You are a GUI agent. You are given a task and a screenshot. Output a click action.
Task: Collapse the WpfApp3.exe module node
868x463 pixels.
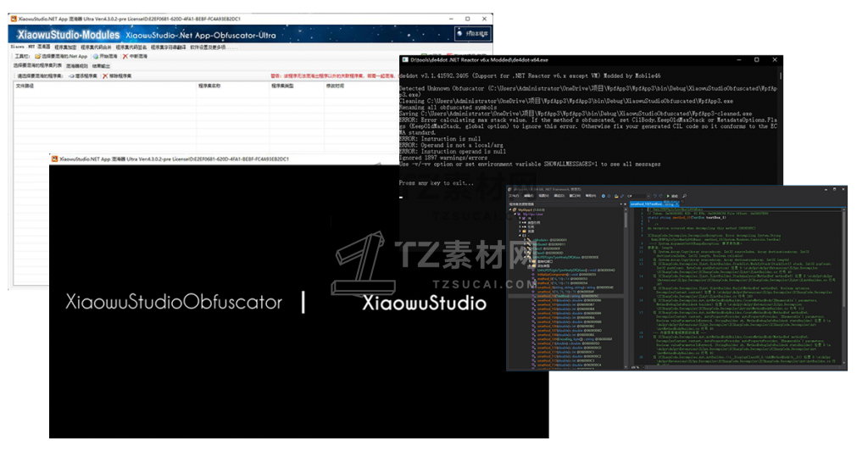pos(515,214)
